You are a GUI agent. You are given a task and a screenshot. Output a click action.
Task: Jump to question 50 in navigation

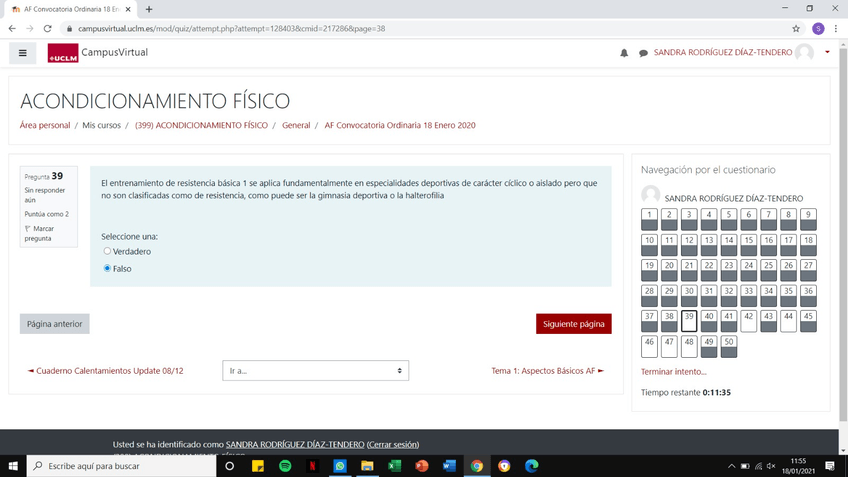(x=728, y=346)
